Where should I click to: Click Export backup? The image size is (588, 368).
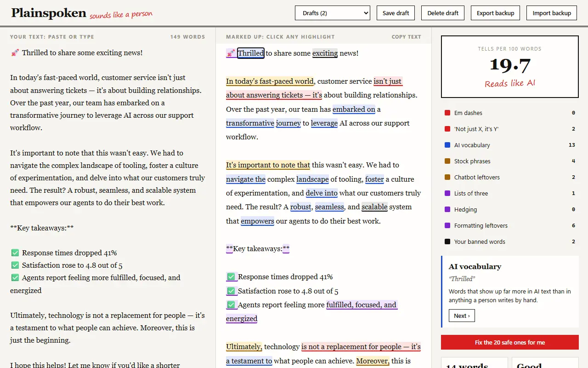click(x=495, y=13)
